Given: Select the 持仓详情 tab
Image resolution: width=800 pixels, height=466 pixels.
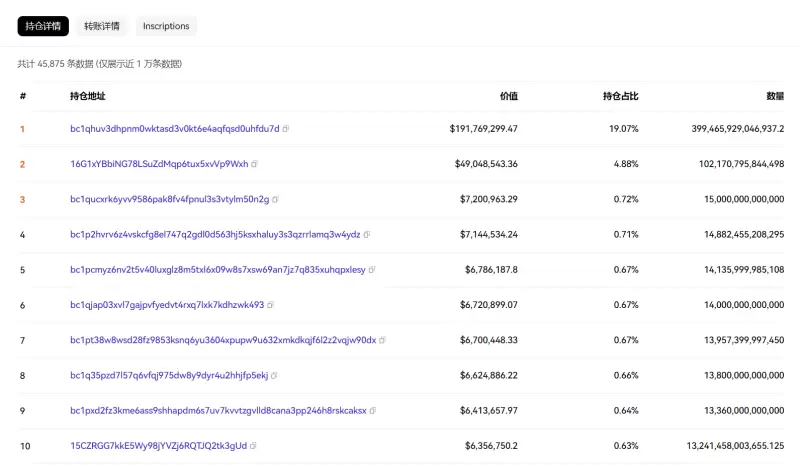Looking at the screenshot, I should (43, 26).
